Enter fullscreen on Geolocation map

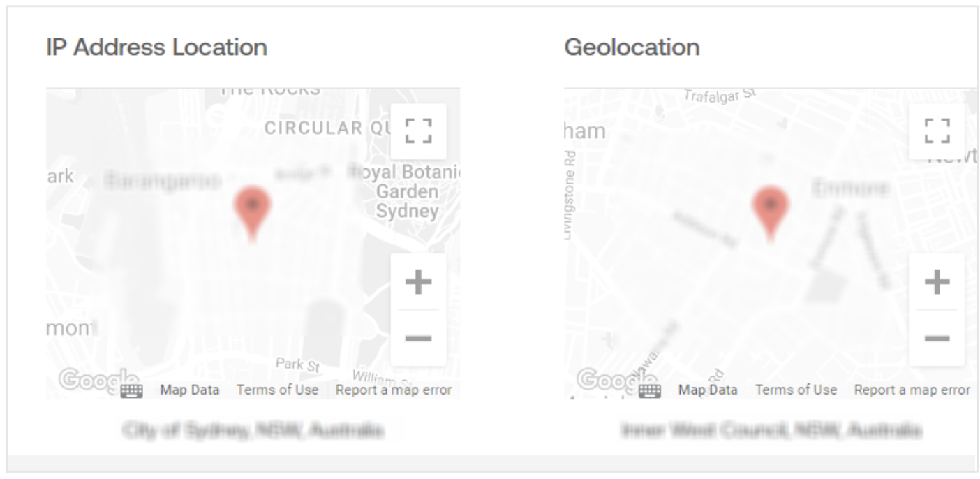(x=936, y=131)
